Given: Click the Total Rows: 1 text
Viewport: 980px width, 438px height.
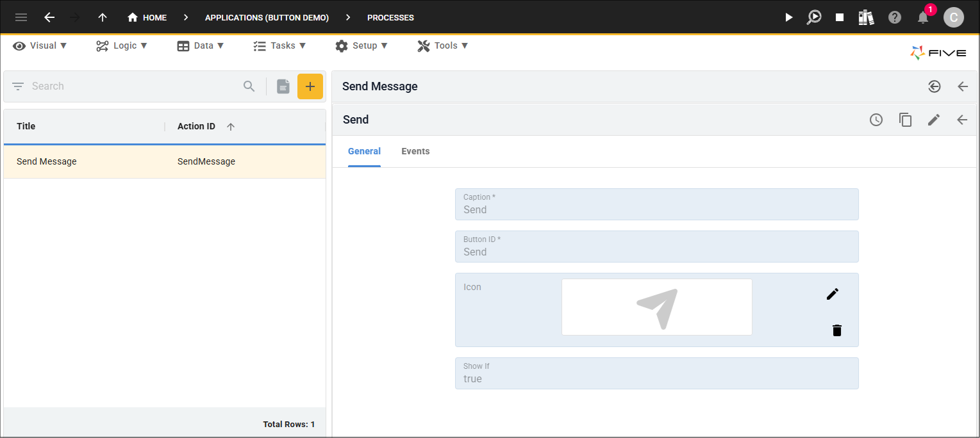Looking at the screenshot, I should pyautogui.click(x=289, y=424).
